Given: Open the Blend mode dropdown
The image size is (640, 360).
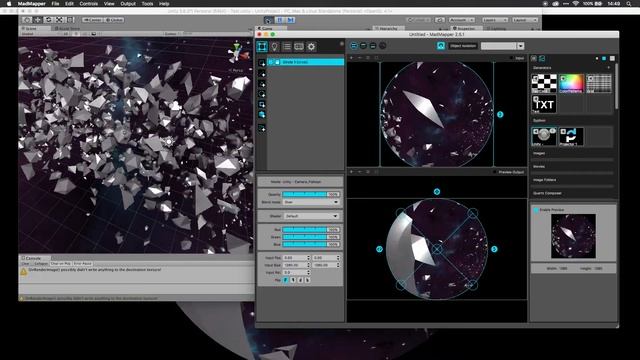Looking at the screenshot, I should click(x=311, y=202).
